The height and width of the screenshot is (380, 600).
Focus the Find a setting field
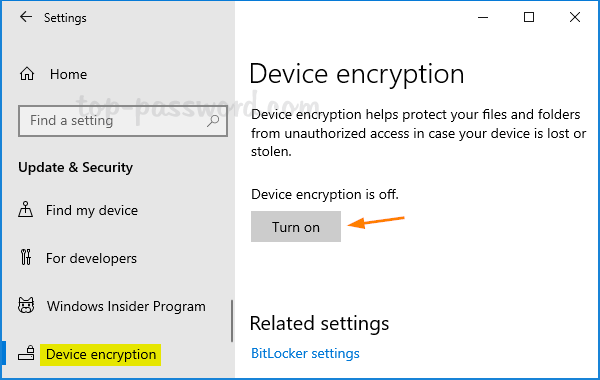[x=123, y=121]
